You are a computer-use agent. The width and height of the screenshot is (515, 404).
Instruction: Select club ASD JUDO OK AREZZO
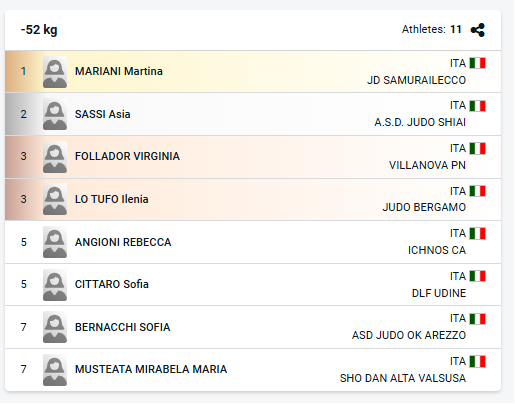(x=409, y=335)
